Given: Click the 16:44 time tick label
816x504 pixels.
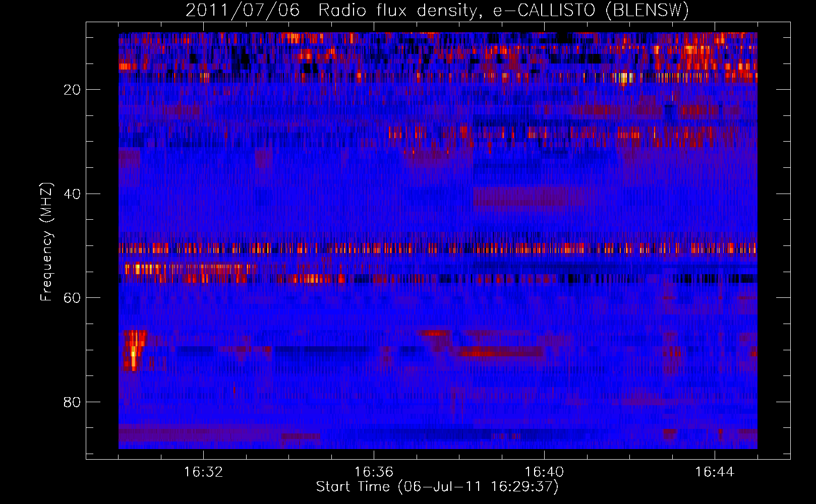Looking at the screenshot, I should tap(715, 472).
